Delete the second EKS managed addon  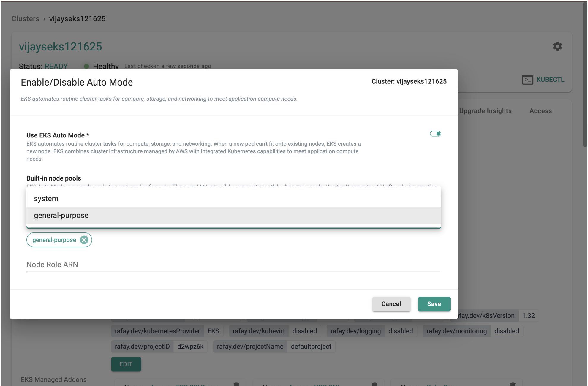[x=374, y=384]
